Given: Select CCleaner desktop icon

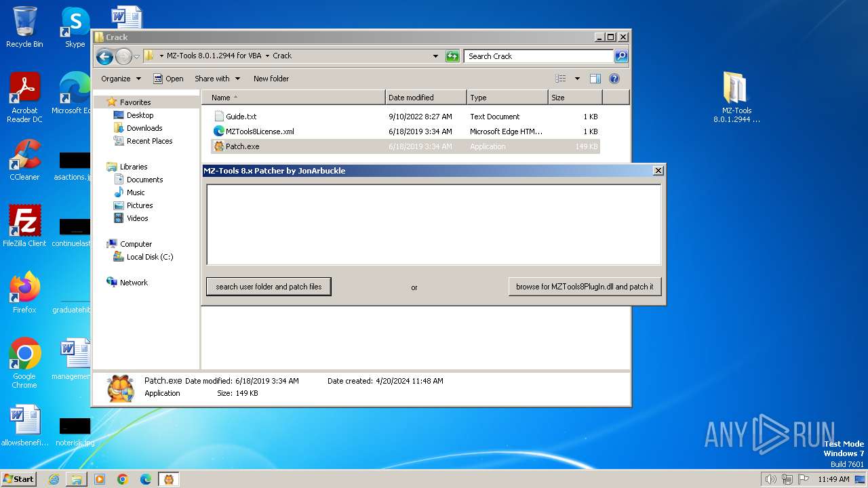Looking at the screenshot, I should pyautogui.click(x=24, y=160).
